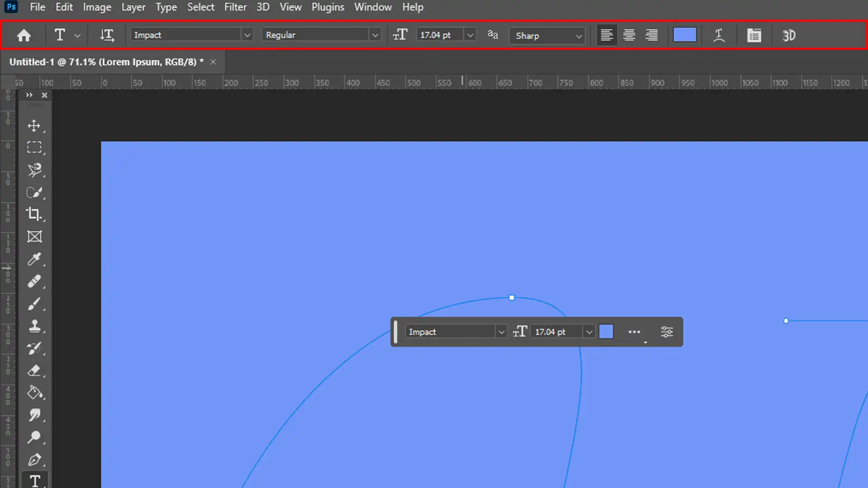The image size is (868, 488).
Task: Open the floating taskbar properties sliders icon
Action: tap(667, 332)
